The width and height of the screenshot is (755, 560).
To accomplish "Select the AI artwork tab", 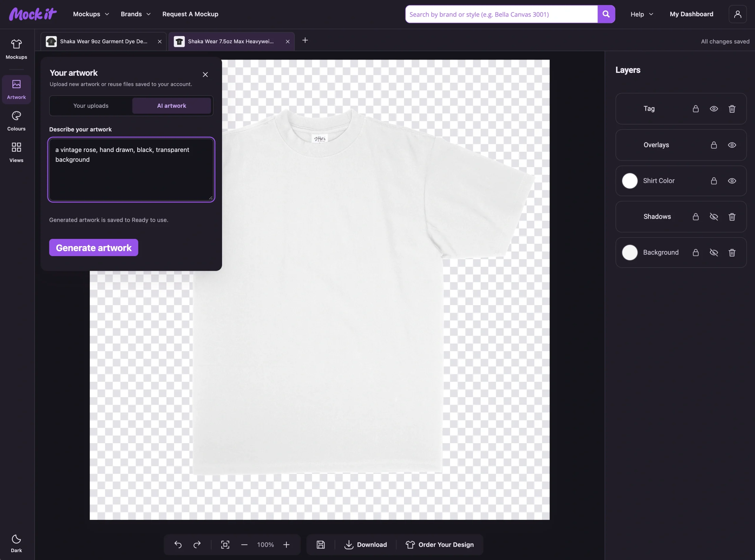I will tap(171, 106).
